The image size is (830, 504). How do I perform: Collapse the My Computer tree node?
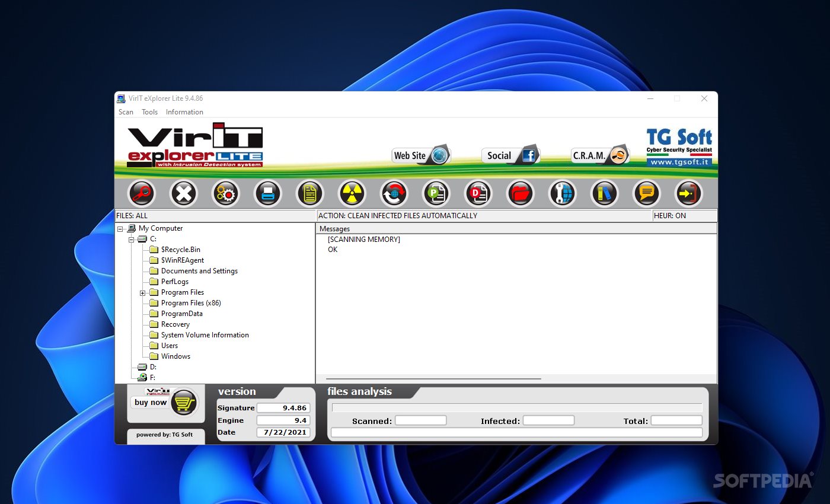click(120, 229)
